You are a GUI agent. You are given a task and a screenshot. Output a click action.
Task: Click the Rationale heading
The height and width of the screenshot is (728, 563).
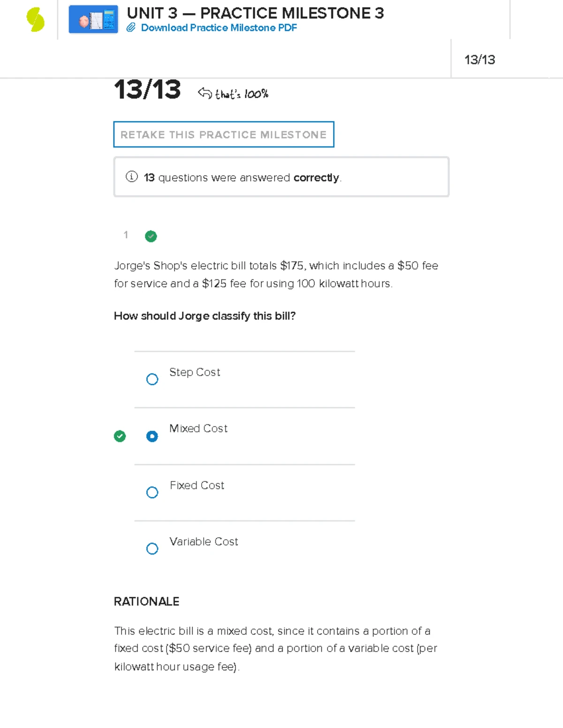[x=146, y=601]
